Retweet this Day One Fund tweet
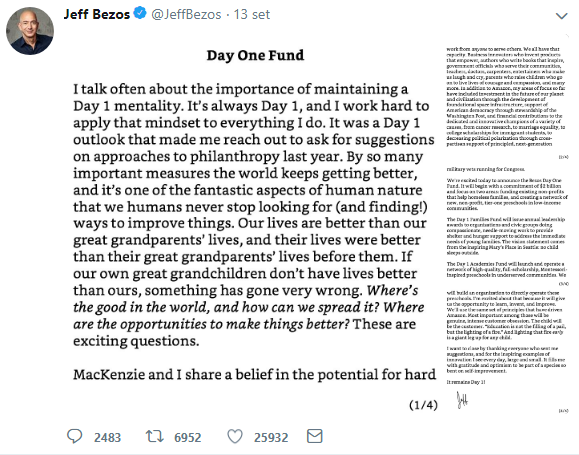This screenshot has height=455, width=579. (154, 436)
